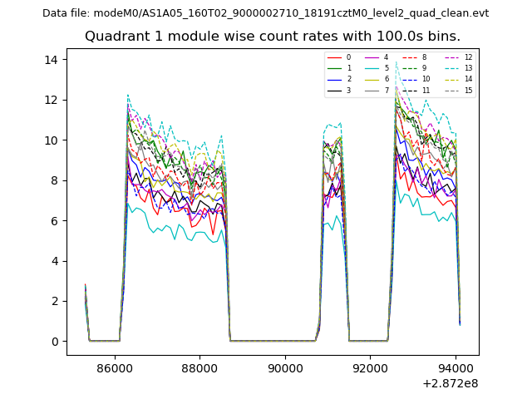
Task: Select the cyan solid legend line for module 5
Action: (372, 68)
